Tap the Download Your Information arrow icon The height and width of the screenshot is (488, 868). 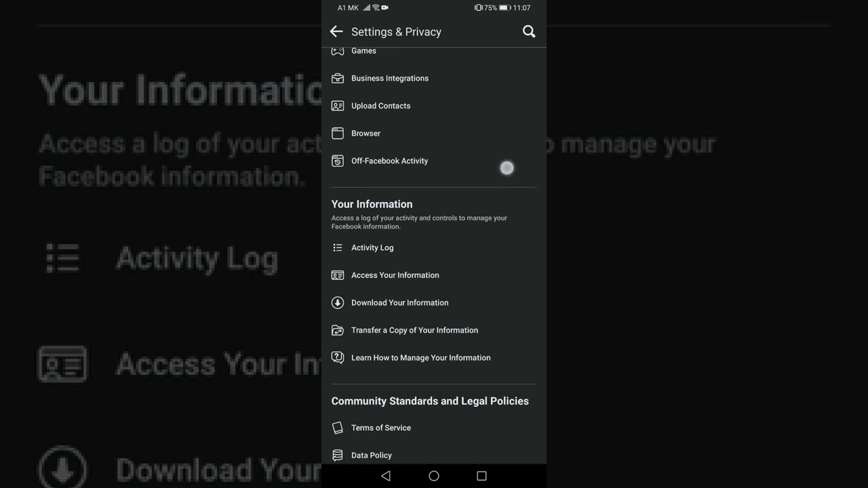(338, 303)
